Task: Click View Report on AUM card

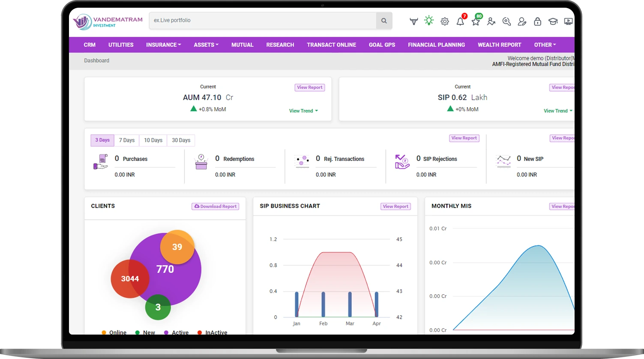Action: click(x=310, y=87)
